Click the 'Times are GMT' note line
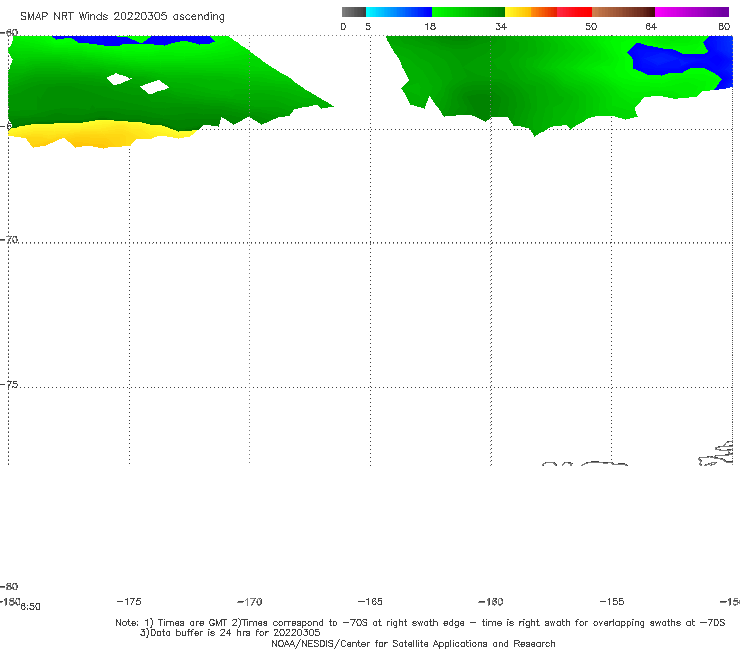The height and width of the screenshot is (650, 740). [x=420, y=623]
